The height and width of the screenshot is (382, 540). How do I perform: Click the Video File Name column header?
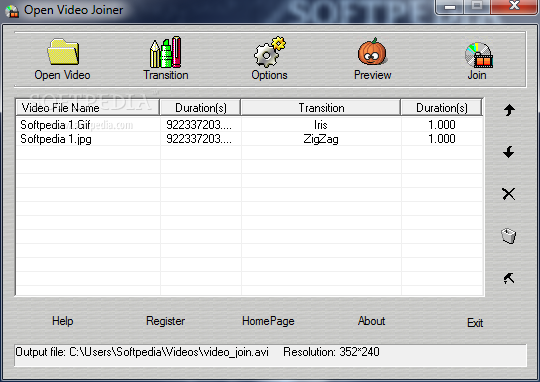87,107
